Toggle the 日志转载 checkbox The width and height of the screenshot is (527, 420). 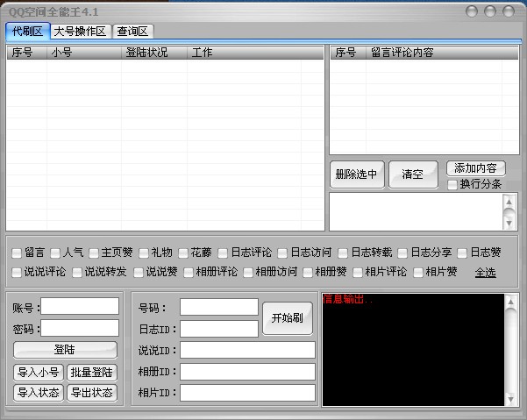coord(343,253)
